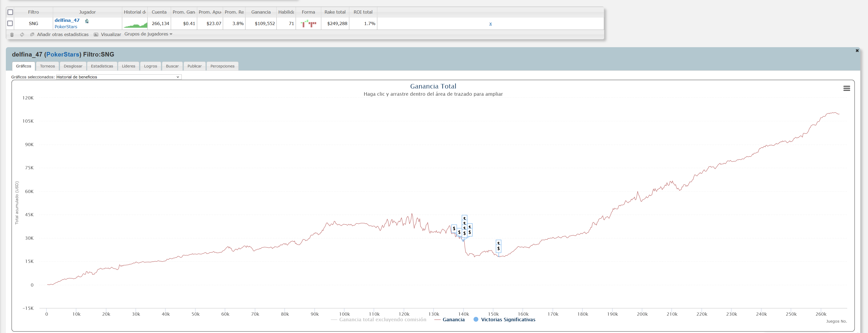
Task: Toggle Victorias Significativas legend item
Action: point(508,319)
